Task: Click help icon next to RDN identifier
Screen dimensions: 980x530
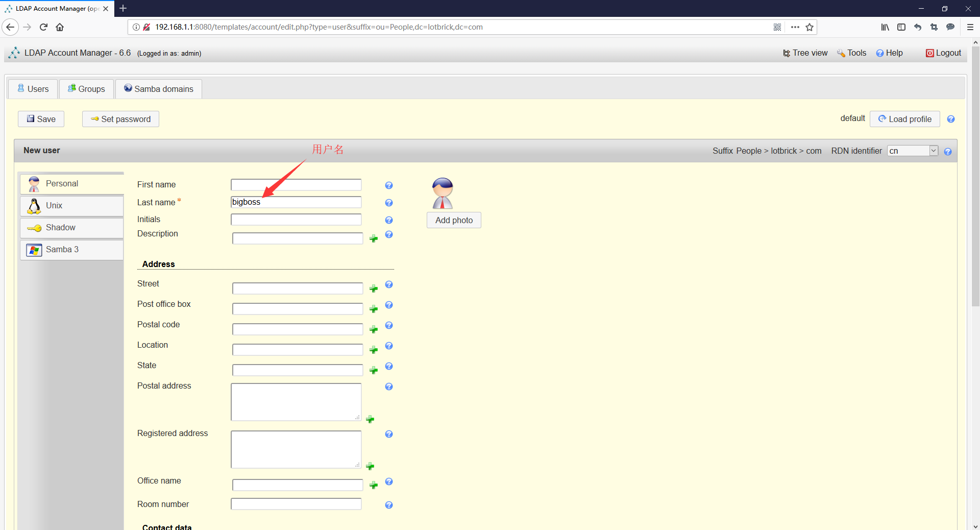Action: [948, 152]
